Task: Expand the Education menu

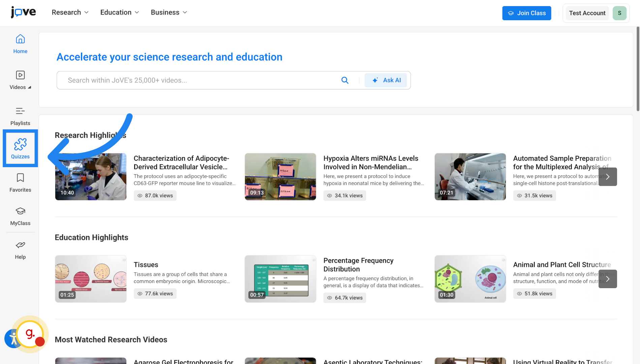Action: pos(120,12)
